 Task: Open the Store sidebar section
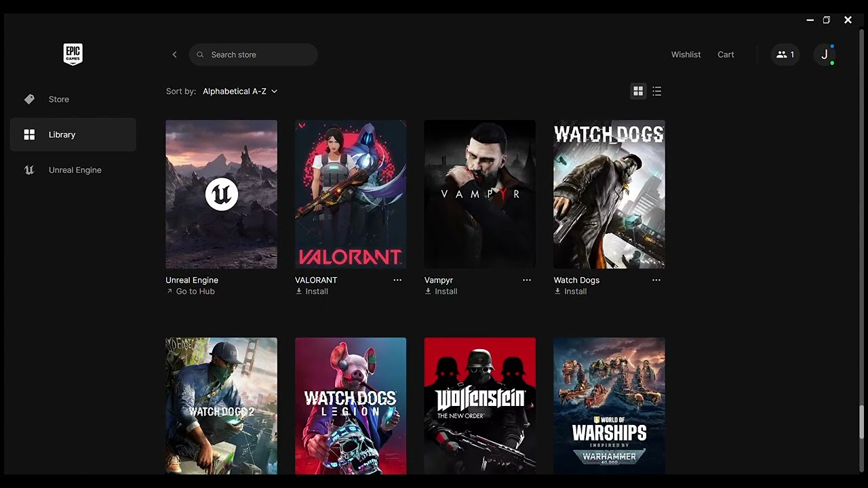point(73,99)
